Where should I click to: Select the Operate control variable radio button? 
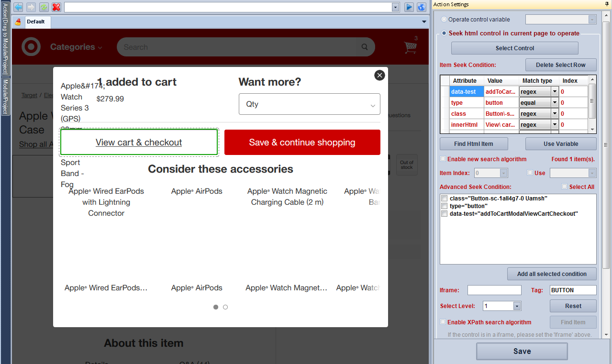444,20
